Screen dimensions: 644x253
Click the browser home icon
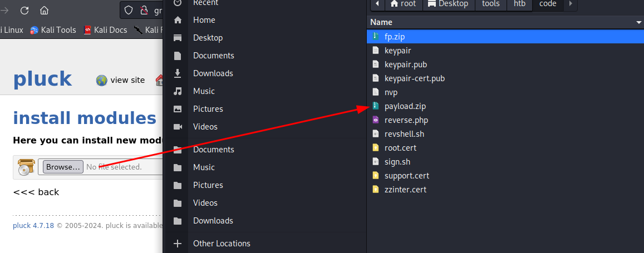pos(44,11)
